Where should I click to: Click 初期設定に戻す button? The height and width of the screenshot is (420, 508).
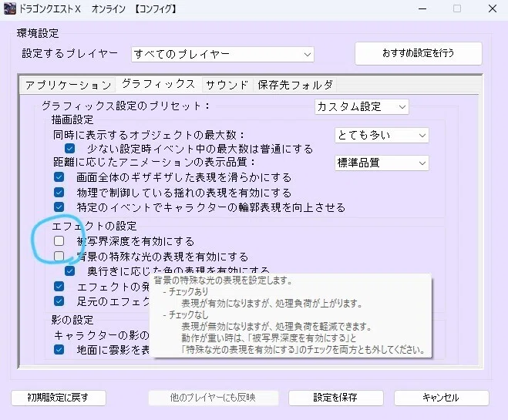(59, 398)
